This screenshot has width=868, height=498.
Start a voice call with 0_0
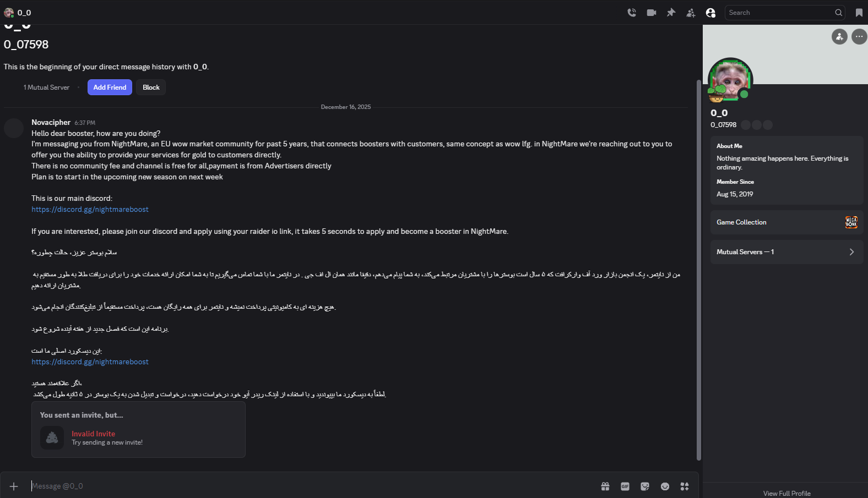632,13
